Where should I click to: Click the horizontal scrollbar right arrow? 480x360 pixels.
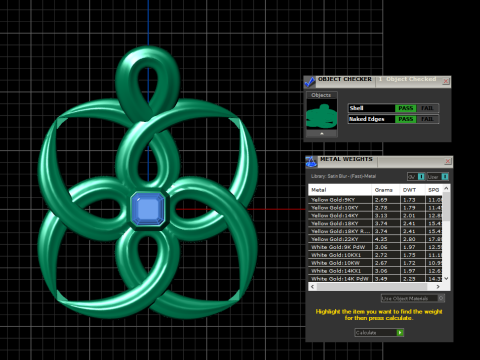[x=438, y=287]
